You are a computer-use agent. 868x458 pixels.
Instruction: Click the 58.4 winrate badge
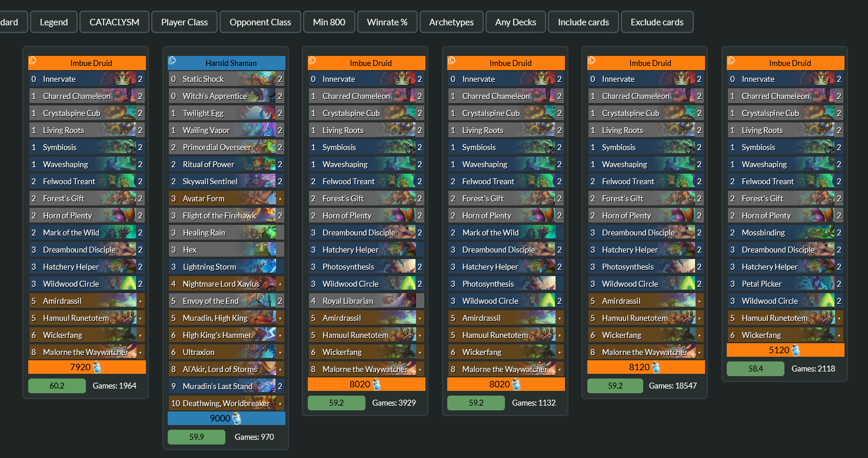756,369
